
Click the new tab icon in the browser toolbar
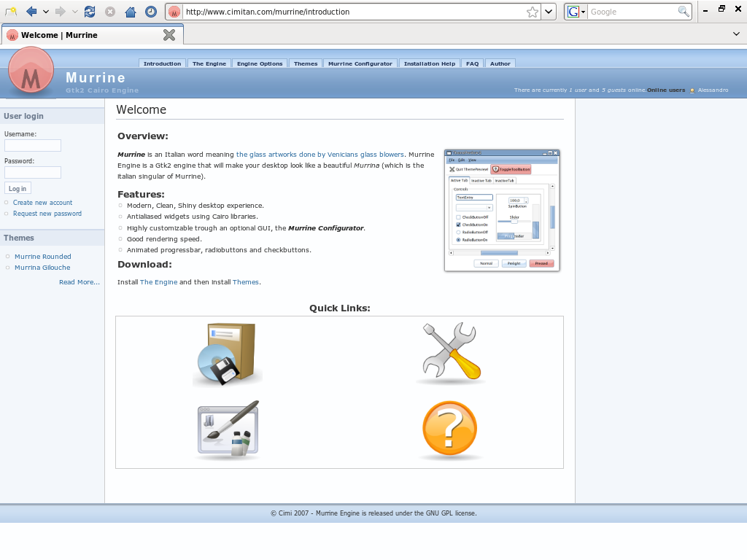coord(10,12)
